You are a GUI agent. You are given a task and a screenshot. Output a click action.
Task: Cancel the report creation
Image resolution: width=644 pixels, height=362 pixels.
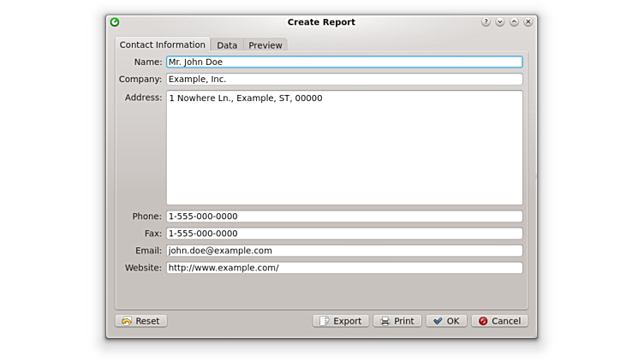pos(498,321)
